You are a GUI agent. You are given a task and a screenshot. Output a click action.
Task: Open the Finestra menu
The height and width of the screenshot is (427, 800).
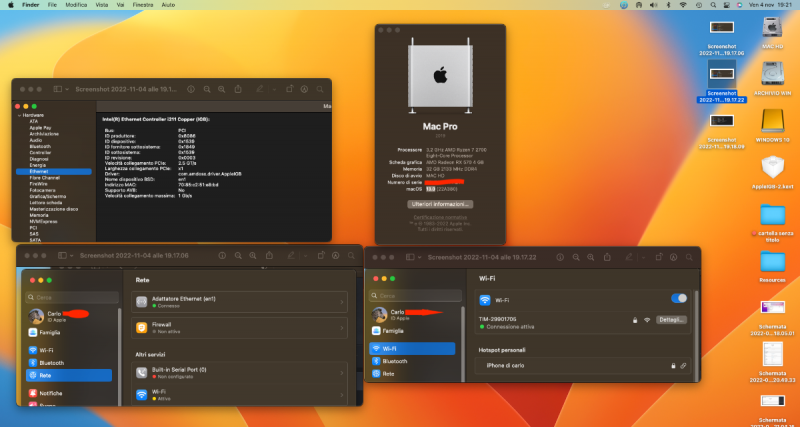pos(143,5)
